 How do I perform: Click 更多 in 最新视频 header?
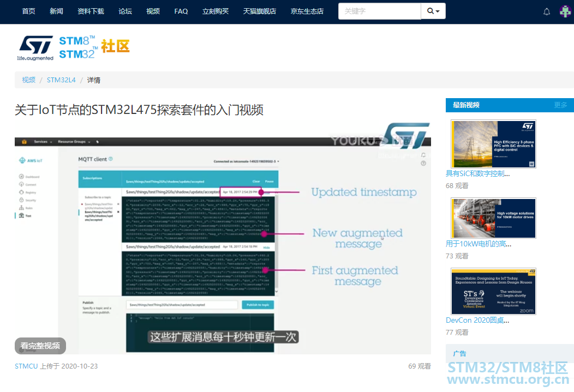[x=560, y=105]
